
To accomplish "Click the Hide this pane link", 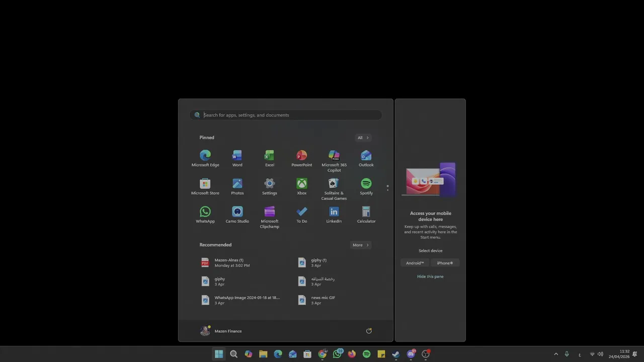I will (x=430, y=277).
